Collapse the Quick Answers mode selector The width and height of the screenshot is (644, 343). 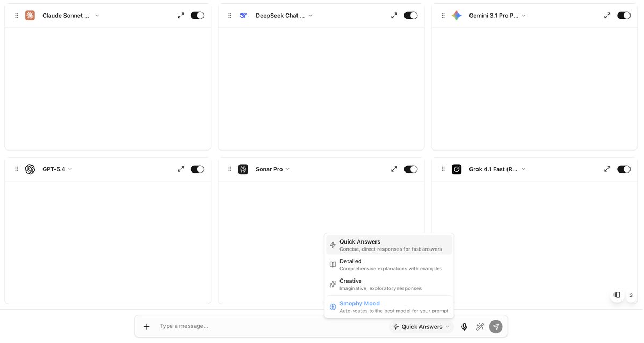click(x=422, y=326)
